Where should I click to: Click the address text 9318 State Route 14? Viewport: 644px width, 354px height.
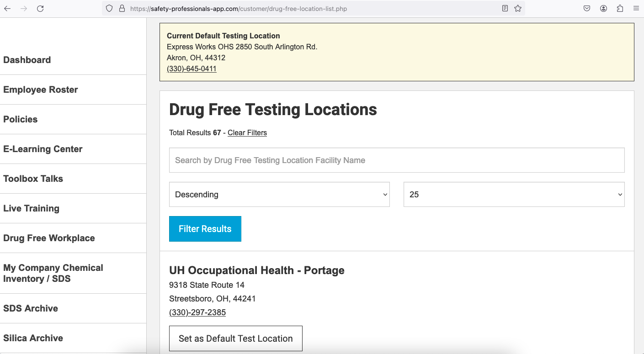(207, 285)
